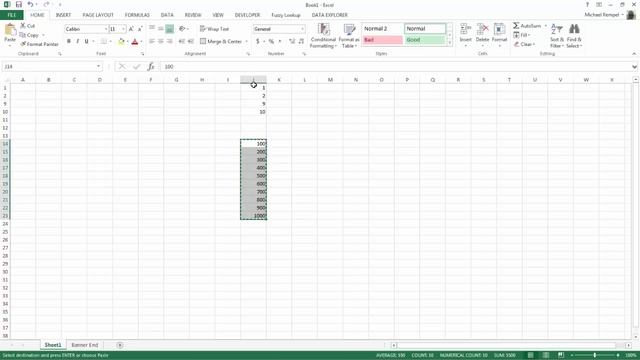640x360 pixels.
Task: Open the Banner End sheet tab
Action: (84, 345)
